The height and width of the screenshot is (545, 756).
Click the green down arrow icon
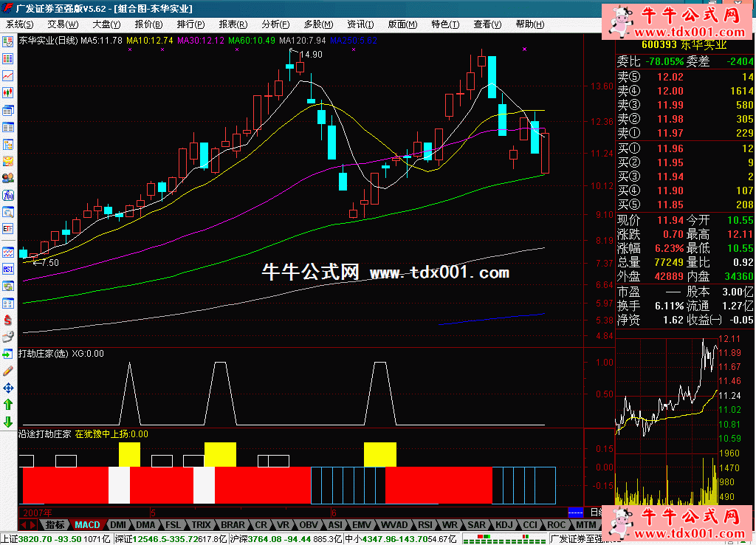(7, 422)
